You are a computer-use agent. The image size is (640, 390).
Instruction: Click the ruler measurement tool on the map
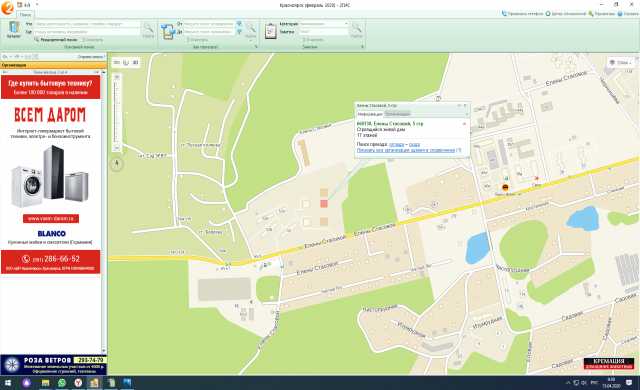pyautogui.click(x=117, y=62)
